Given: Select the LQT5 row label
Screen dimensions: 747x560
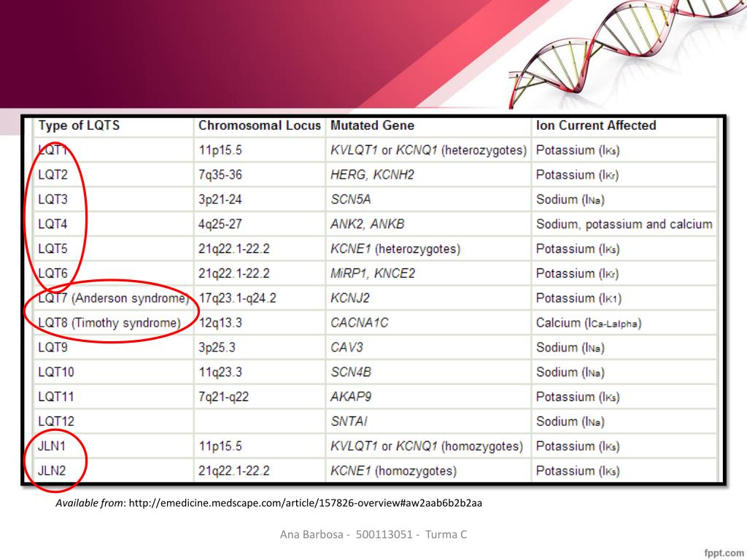Looking at the screenshot, I should (x=53, y=249).
